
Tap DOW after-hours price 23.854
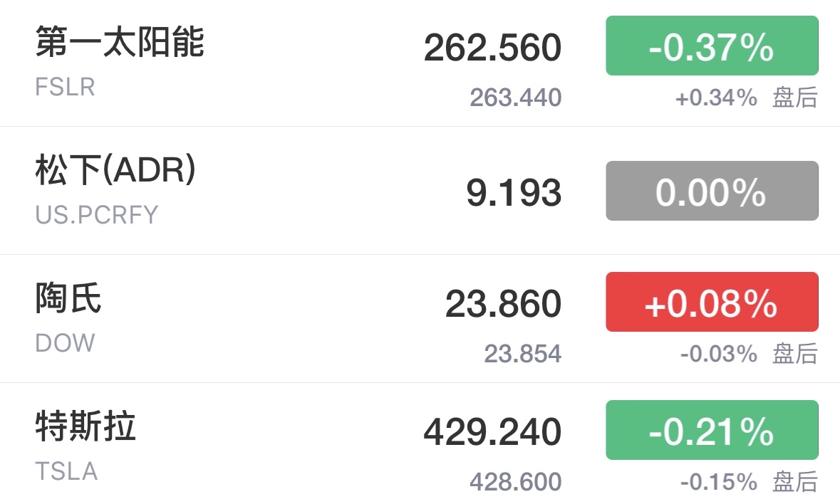[523, 354]
